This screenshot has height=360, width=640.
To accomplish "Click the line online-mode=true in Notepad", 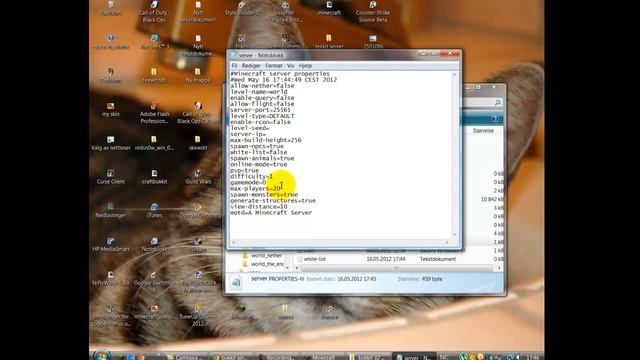I will pos(259,164).
